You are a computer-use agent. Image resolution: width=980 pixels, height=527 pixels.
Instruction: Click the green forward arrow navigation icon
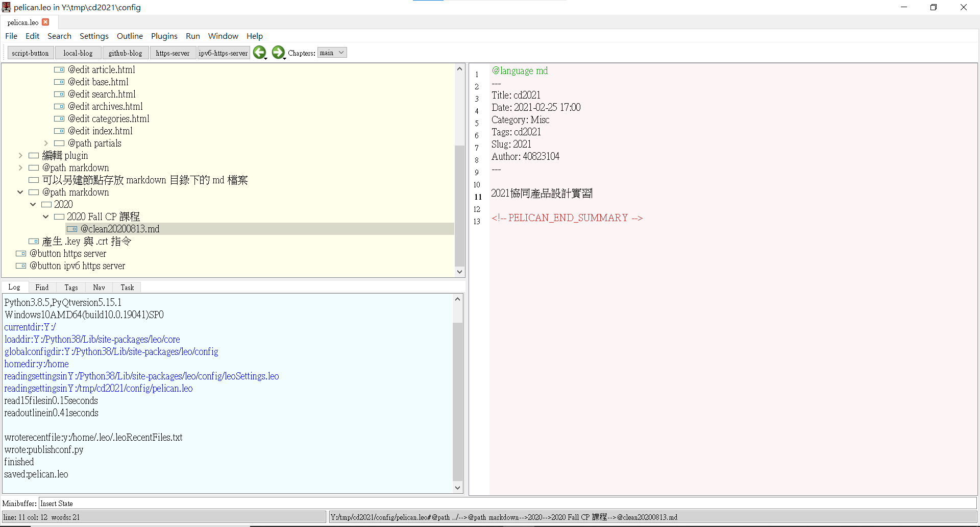pyautogui.click(x=278, y=53)
